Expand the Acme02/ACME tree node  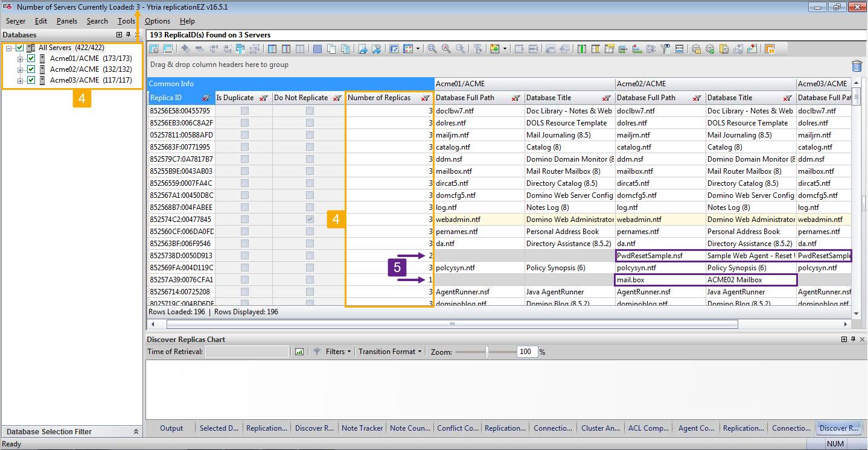click(x=20, y=69)
